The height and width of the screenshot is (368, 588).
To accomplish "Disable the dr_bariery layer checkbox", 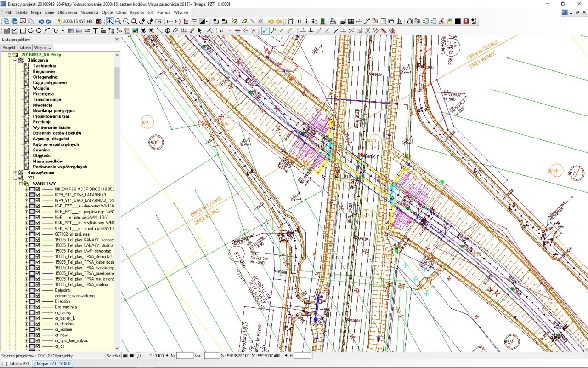I will [38, 313].
